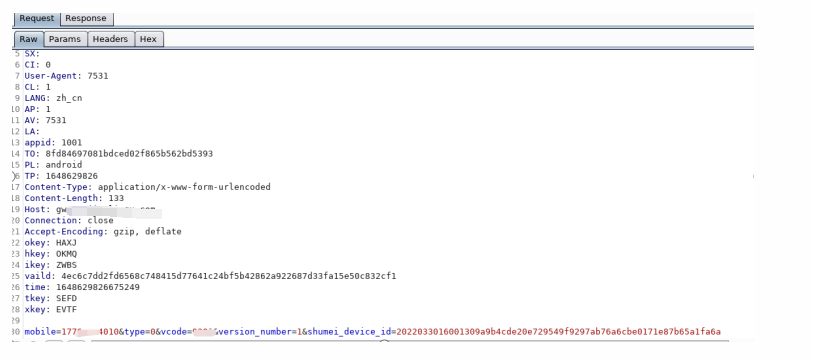Screen dimensions: 813x360
Task: Click the CL: 1 header line
Action: tap(37, 87)
